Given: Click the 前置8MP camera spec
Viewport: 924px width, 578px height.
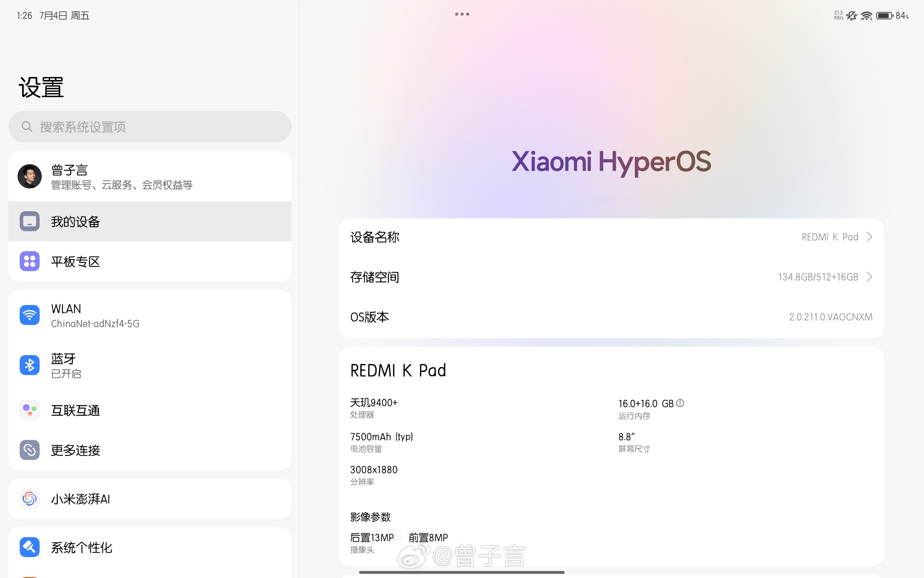Looking at the screenshot, I should click(428, 537).
